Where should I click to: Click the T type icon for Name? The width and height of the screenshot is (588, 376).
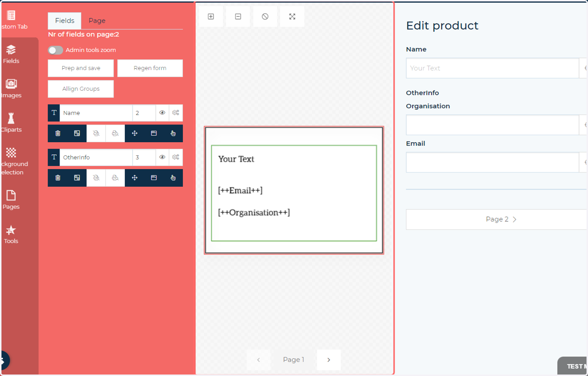[x=54, y=113]
